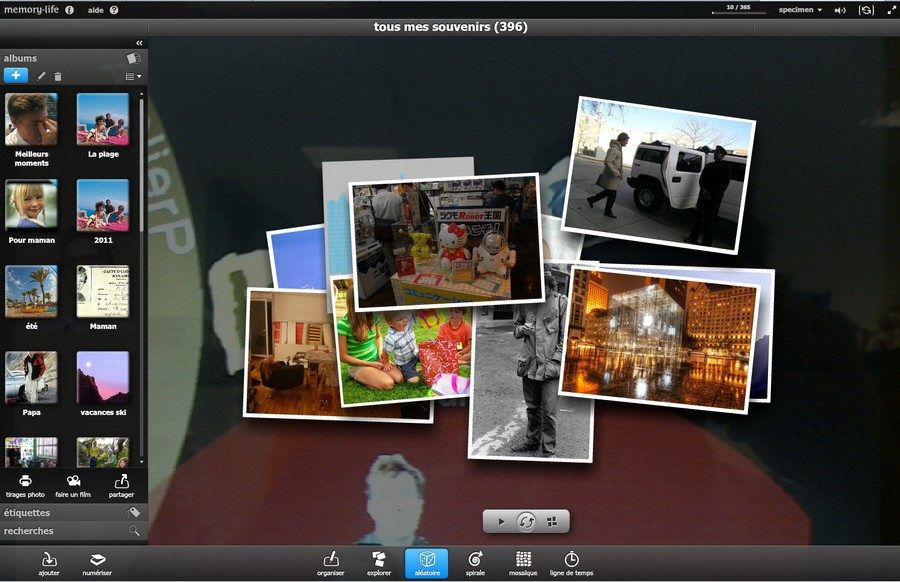
Task: Click the info icon beside memory-life
Action: [69, 10]
